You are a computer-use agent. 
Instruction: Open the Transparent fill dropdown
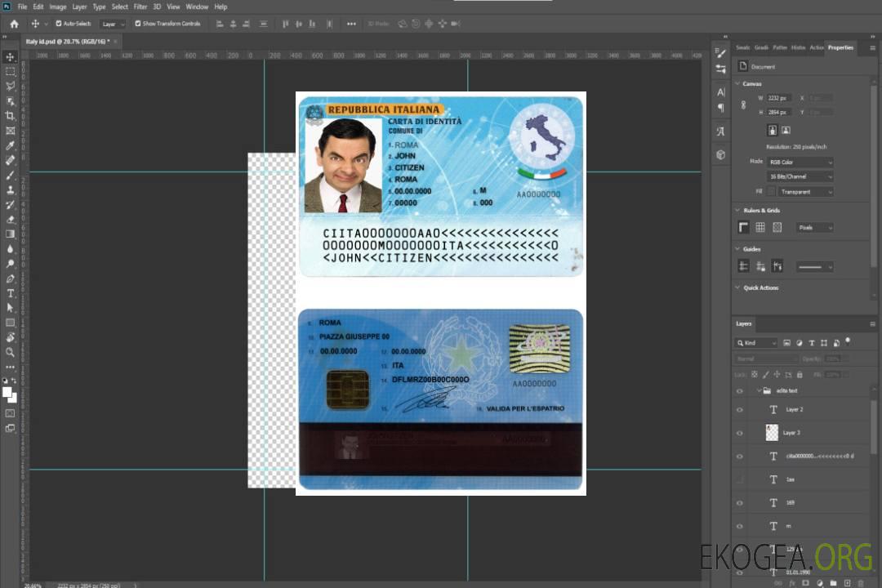tap(805, 192)
